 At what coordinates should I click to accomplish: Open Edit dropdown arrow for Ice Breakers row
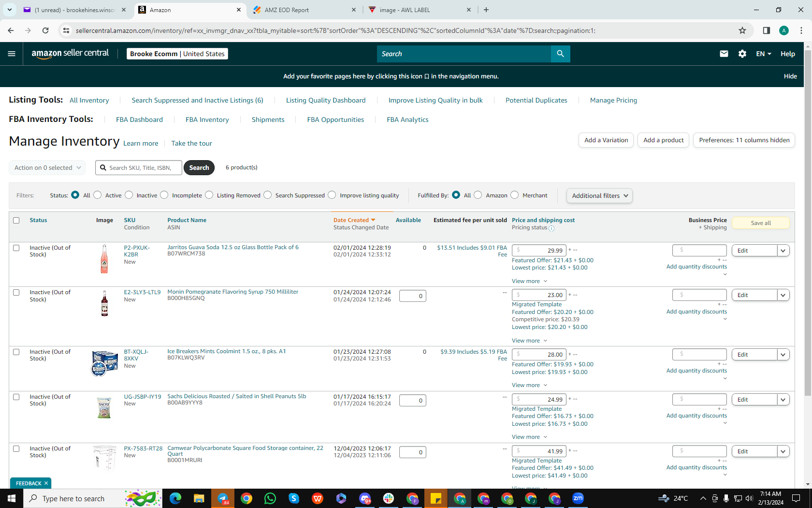click(x=783, y=355)
